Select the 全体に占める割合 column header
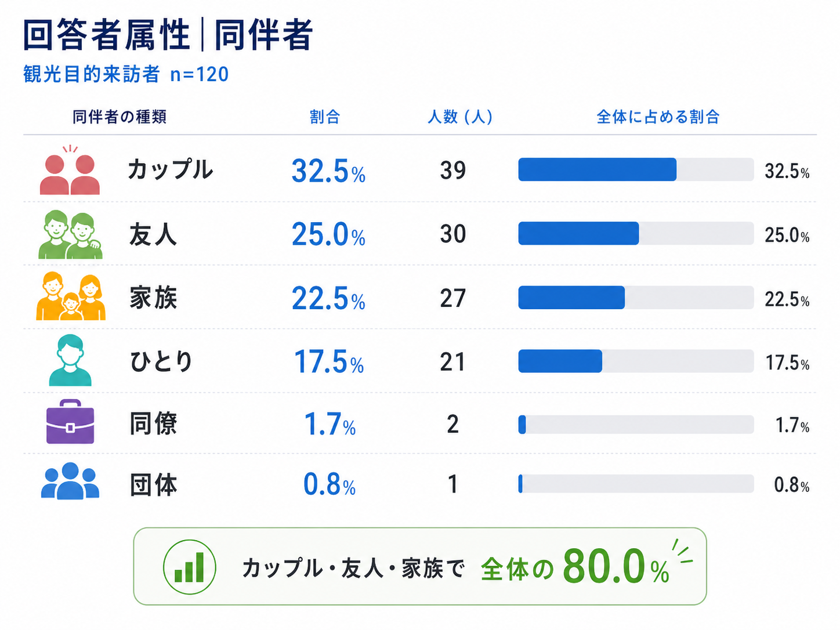This screenshot has width=840, height=630. click(658, 117)
